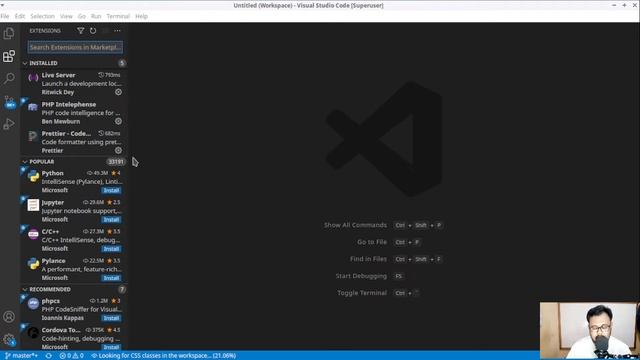640x360 pixels.
Task: Select the PHP Intelephense extension title
Action: coord(69,104)
